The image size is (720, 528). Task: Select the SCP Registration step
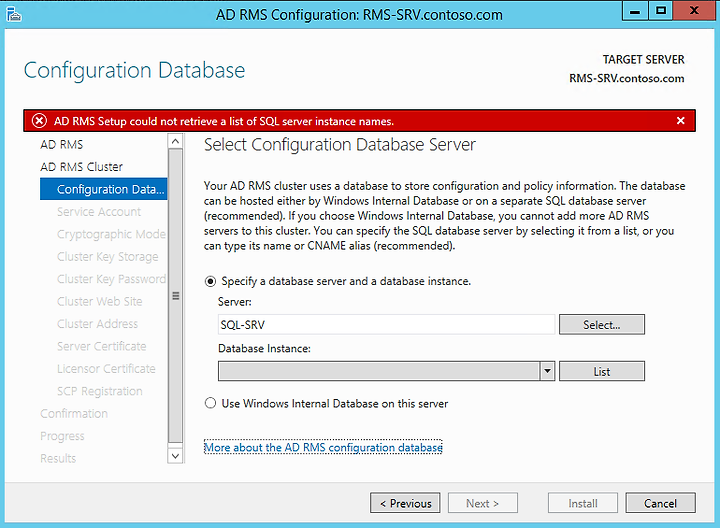100,391
